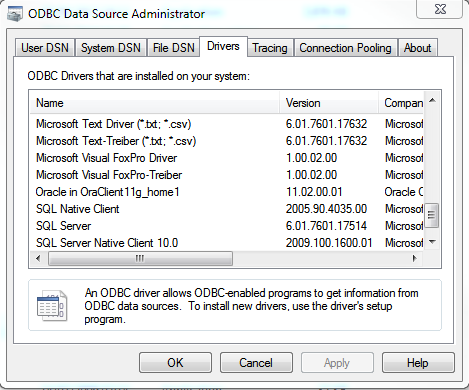Click the vertical scrollbar down arrow
The height and width of the screenshot is (390, 469).
[432, 242]
